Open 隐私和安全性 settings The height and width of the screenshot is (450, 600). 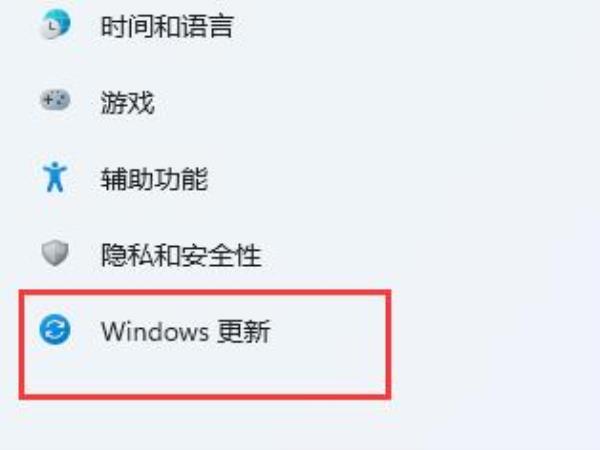(x=181, y=255)
